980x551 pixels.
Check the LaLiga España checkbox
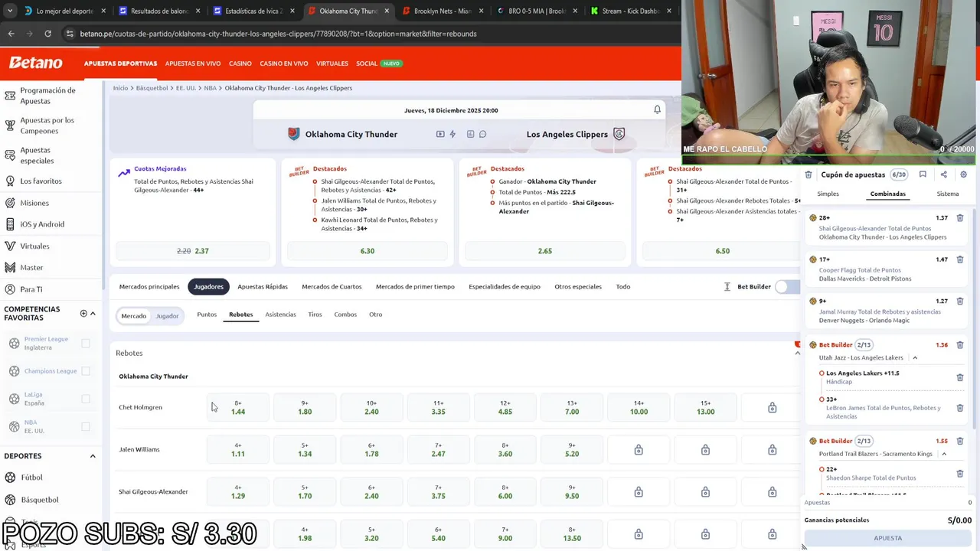[x=86, y=399]
